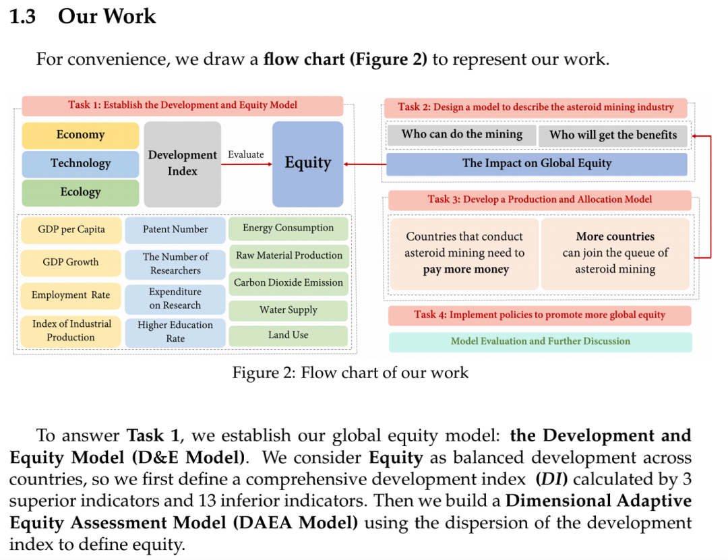Click the 'Water Supply' cell
Screen dimensions: 728x560
point(288,311)
